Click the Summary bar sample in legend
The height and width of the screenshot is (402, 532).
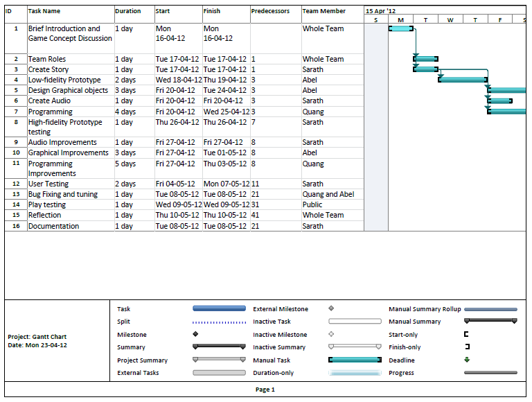(219, 347)
